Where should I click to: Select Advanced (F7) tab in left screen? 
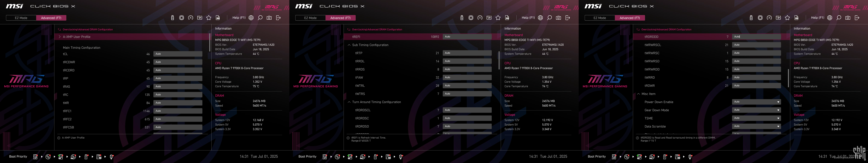click(51, 18)
